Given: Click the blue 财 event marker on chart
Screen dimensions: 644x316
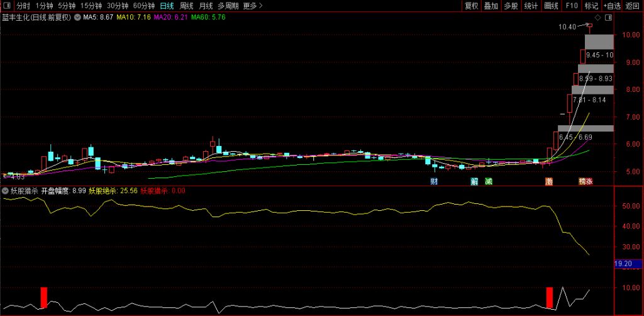Looking at the screenshot, I should point(434,181).
